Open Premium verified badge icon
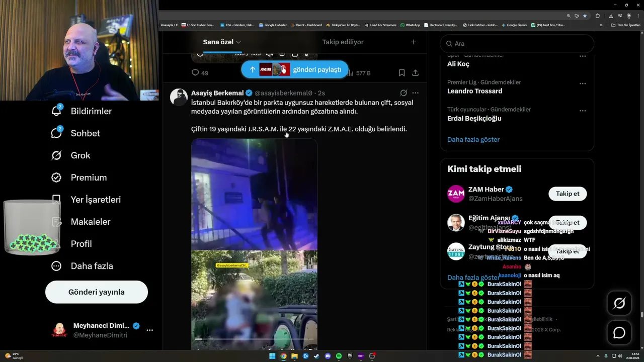The height and width of the screenshot is (362, 644). (56, 177)
